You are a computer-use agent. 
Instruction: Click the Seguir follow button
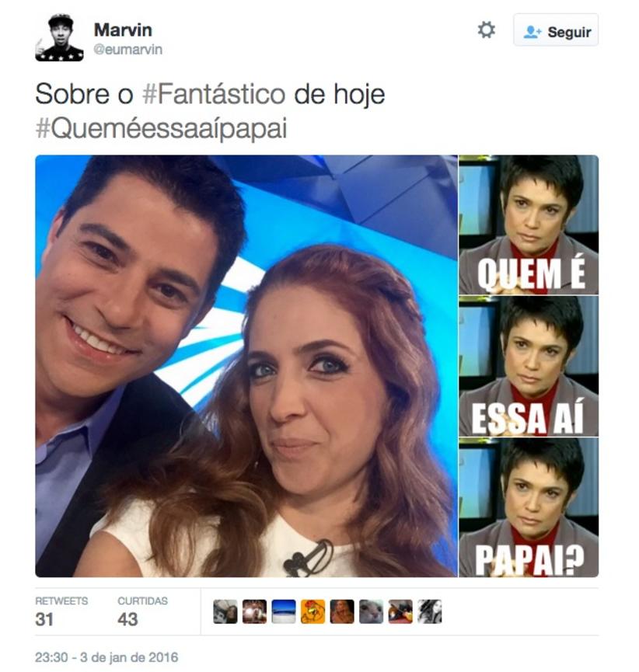tap(556, 30)
